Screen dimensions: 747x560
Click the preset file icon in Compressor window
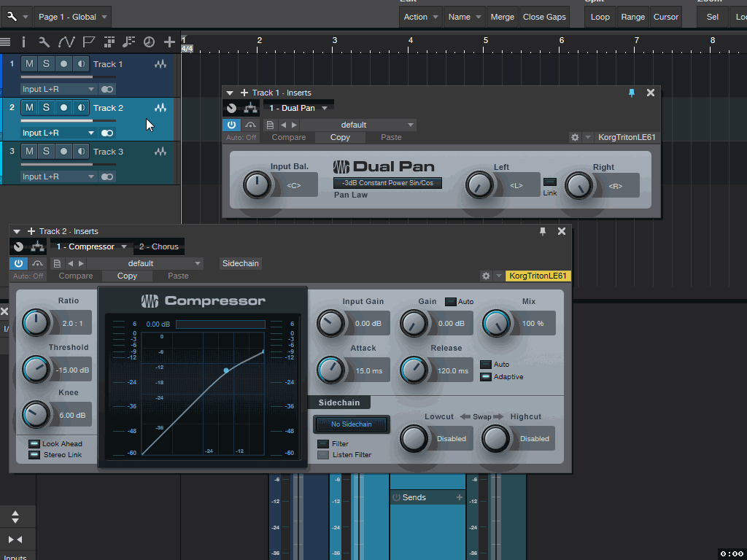click(57, 263)
